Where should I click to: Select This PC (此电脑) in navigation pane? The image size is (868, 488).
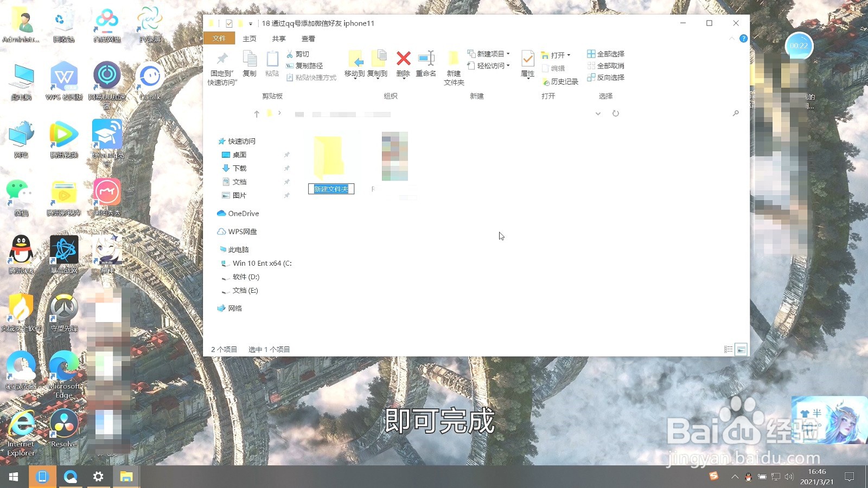(x=233, y=249)
